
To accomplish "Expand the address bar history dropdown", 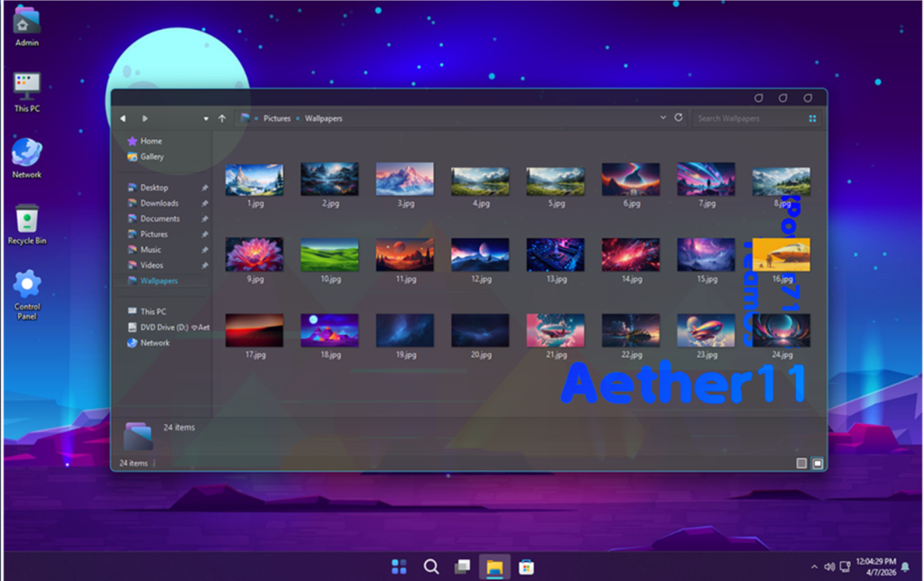I will click(663, 117).
